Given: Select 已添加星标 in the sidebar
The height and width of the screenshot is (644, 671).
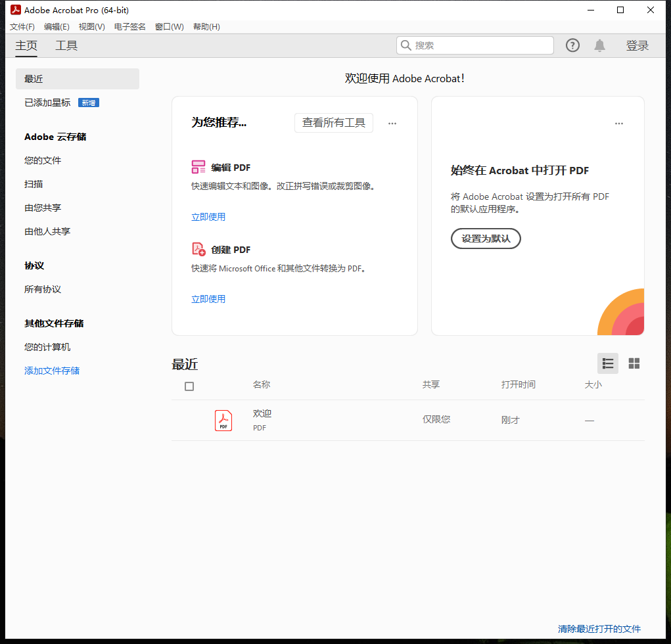Looking at the screenshot, I should click(47, 103).
